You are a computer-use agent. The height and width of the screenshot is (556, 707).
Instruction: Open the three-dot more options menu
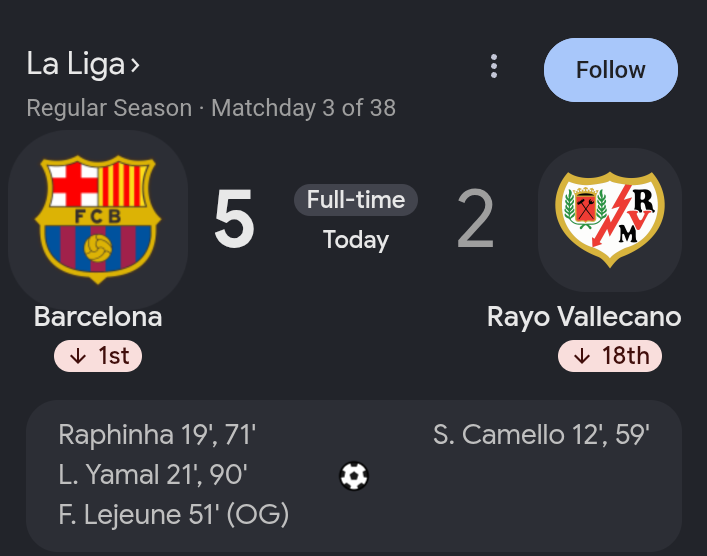pyautogui.click(x=494, y=66)
